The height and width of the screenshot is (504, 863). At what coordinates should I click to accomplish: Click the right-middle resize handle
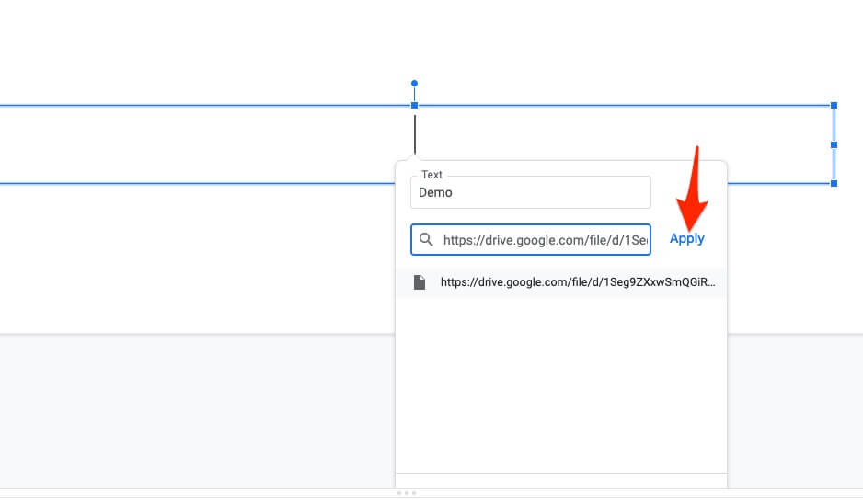coord(834,144)
